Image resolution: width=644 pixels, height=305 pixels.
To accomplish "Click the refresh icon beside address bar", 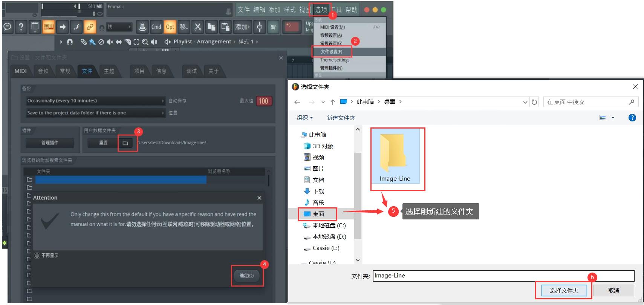I will (534, 102).
